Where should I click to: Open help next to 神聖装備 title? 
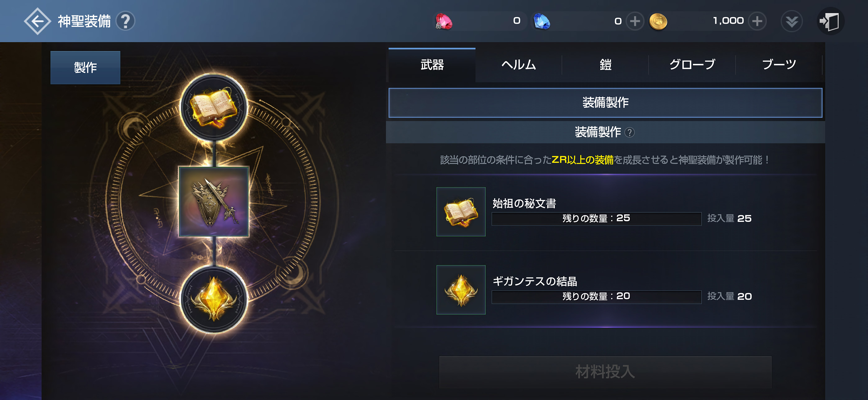pos(126,21)
